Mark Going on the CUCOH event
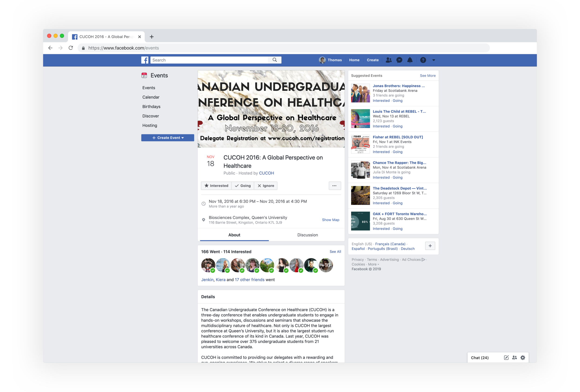This screenshot has height=392, width=580. (x=243, y=186)
